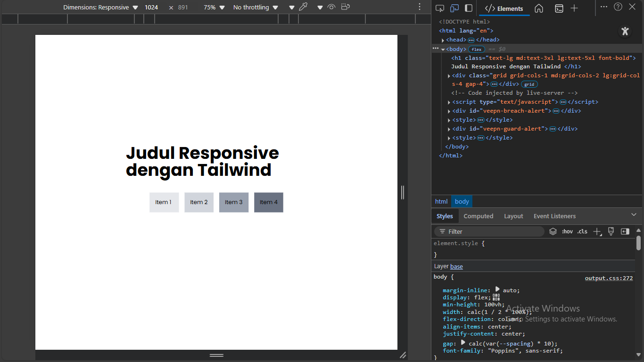Open the flexbox editor icon beside display
The height and width of the screenshot is (362, 644).
(x=496, y=297)
